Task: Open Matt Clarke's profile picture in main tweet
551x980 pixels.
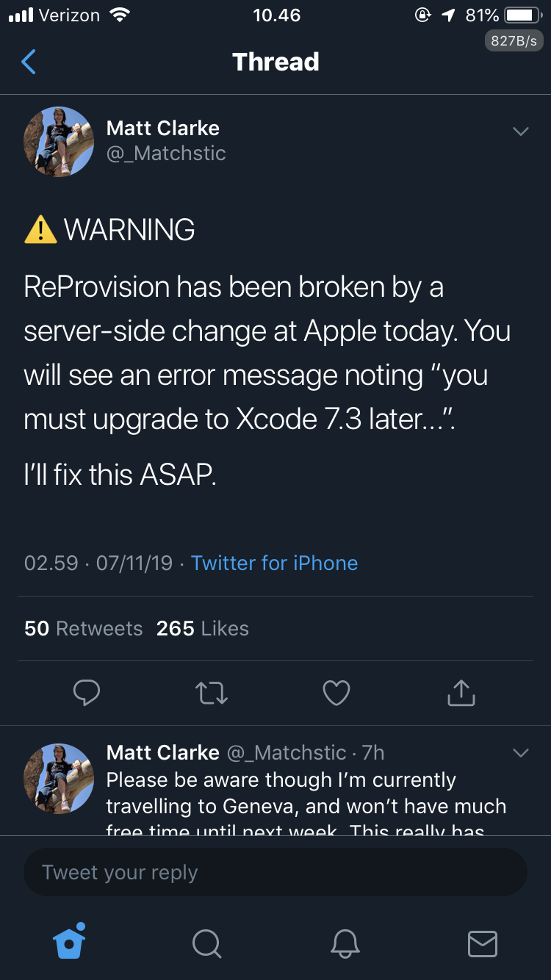Action: pyautogui.click(x=59, y=142)
